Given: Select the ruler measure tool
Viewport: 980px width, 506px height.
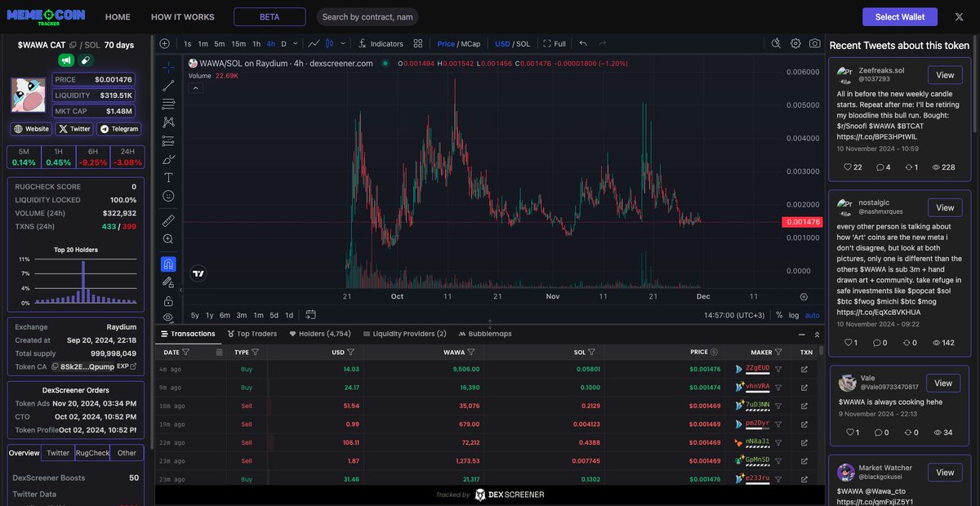Looking at the screenshot, I should 168,220.
